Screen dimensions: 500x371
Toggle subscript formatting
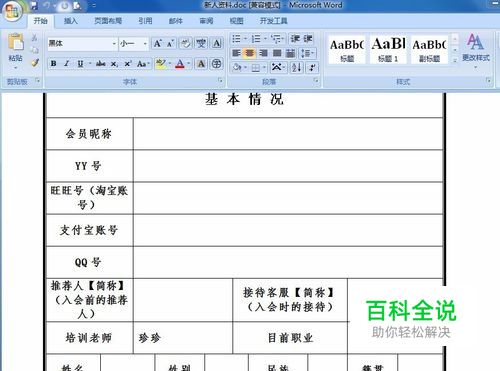(114, 64)
